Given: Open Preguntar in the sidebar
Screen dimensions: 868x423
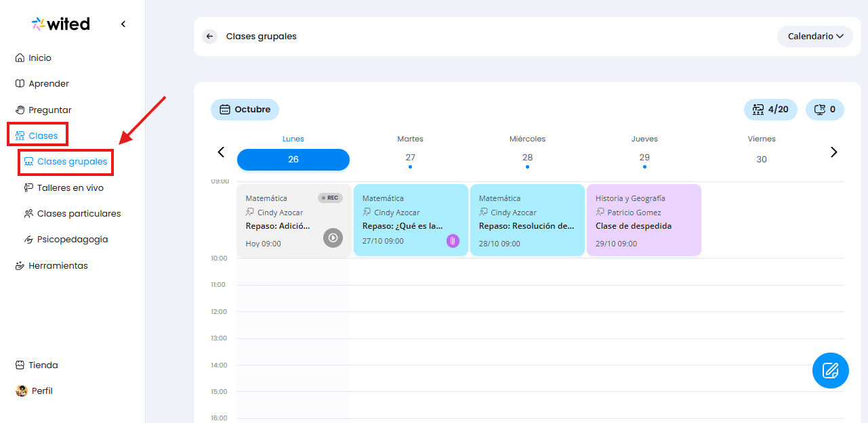Looking at the screenshot, I should tap(43, 110).
